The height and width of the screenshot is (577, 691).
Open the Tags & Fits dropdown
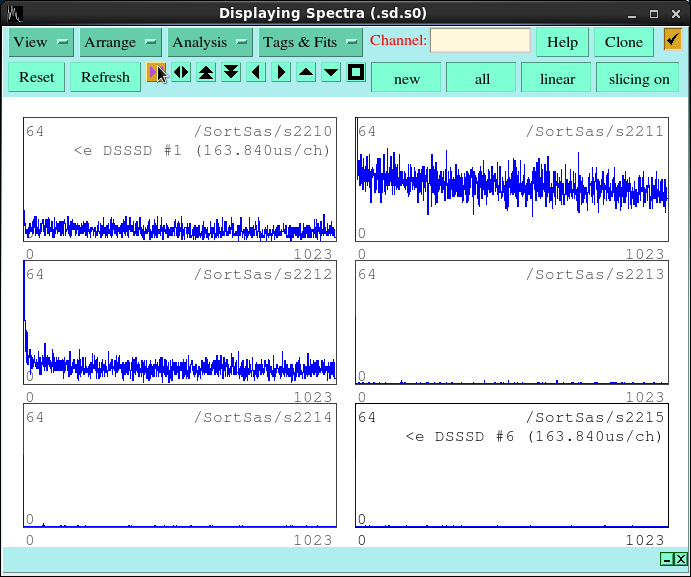point(310,42)
